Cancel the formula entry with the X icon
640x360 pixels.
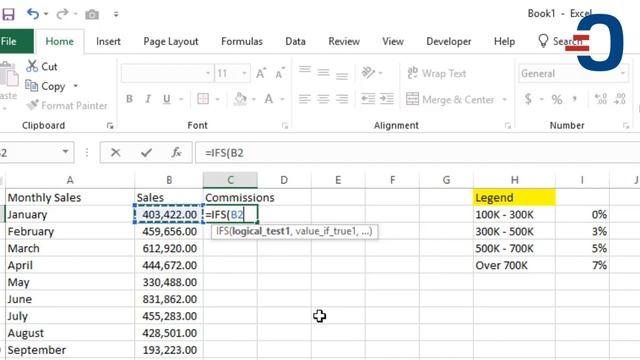click(x=116, y=153)
